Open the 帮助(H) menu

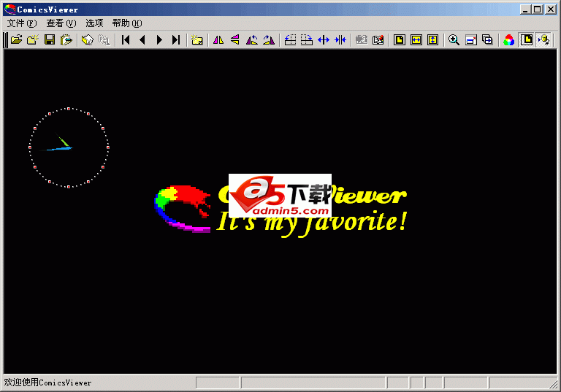tap(127, 23)
